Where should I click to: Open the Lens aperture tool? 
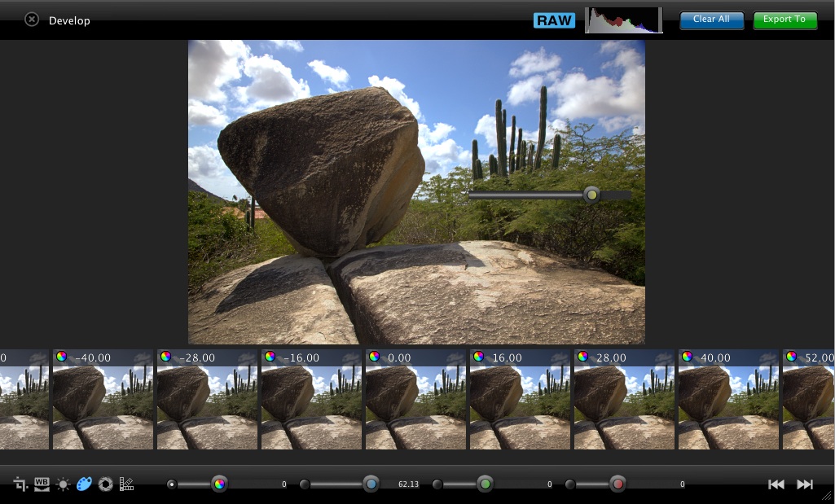(105, 484)
